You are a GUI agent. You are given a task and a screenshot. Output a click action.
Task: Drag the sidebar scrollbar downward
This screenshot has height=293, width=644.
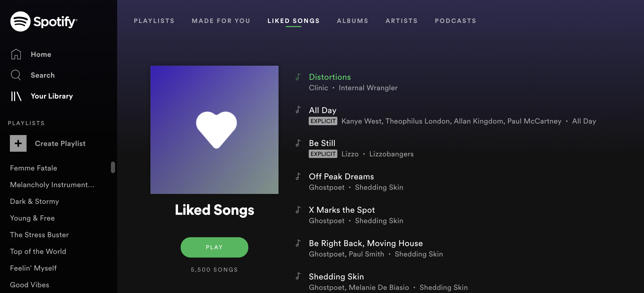112,168
